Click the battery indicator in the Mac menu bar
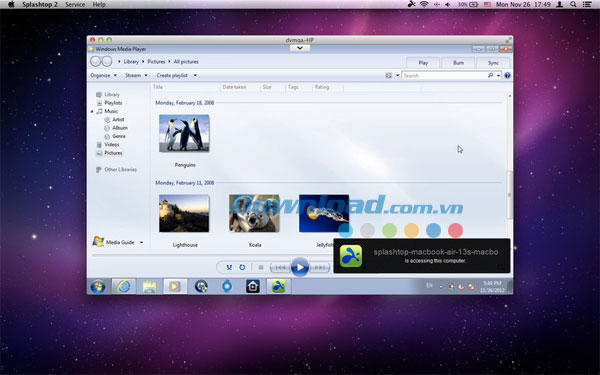 coord(468,5)
